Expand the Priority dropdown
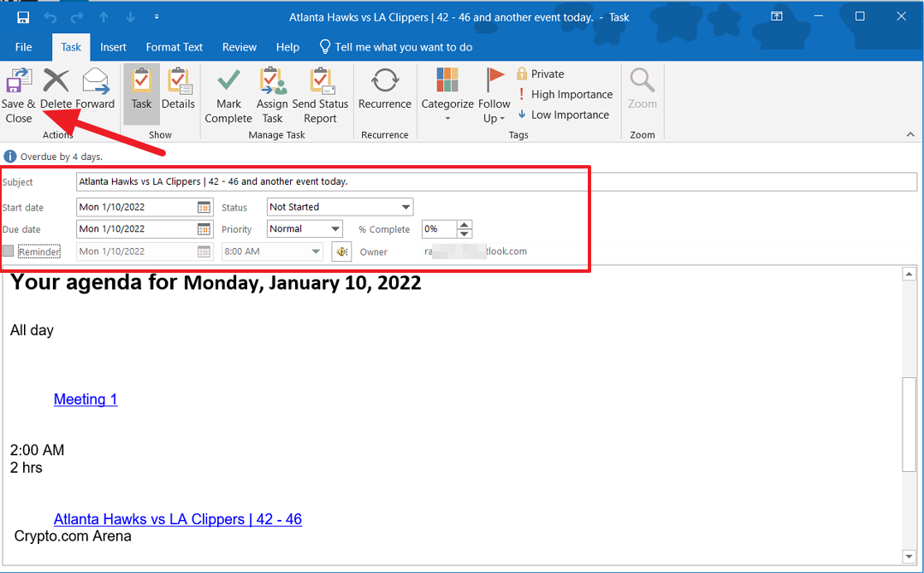This screenshot has height=573, width=924. pyautogui.click(x=335, y=229)
